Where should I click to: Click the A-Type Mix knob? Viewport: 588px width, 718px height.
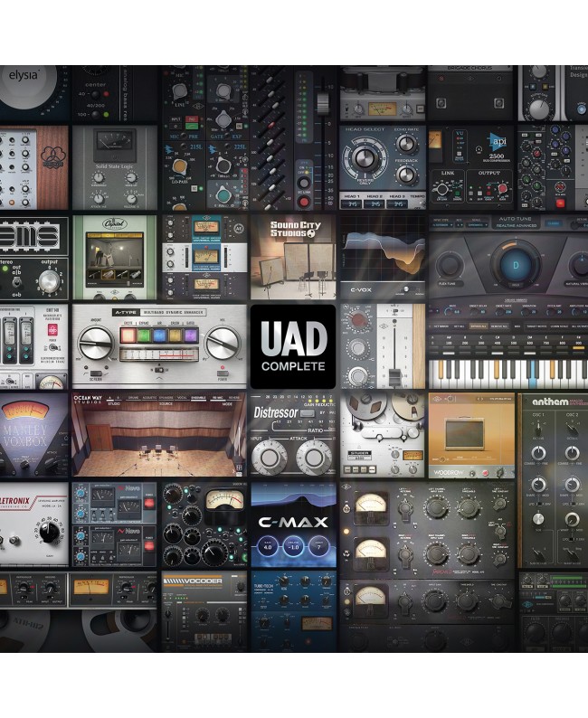click(223, 343)
